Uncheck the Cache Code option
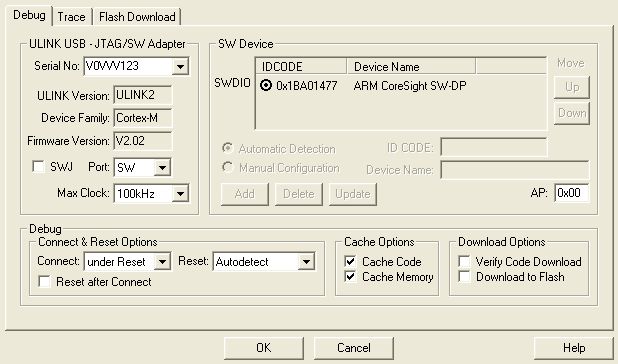 coord(350,261)
